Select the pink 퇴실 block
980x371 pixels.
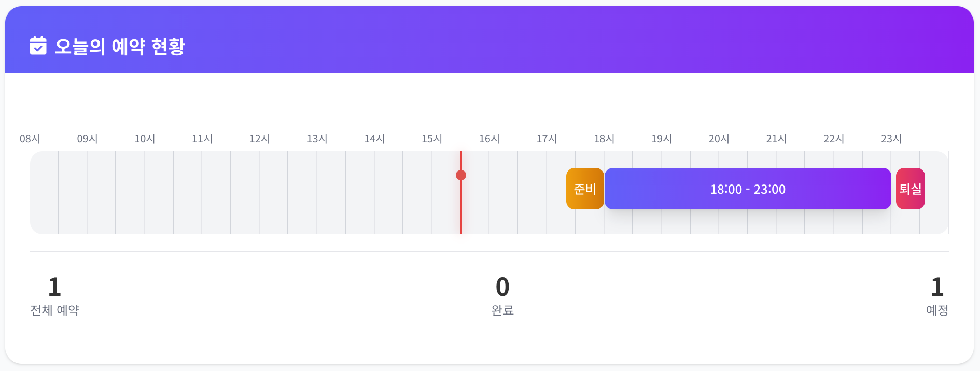(x=910, y=189)
